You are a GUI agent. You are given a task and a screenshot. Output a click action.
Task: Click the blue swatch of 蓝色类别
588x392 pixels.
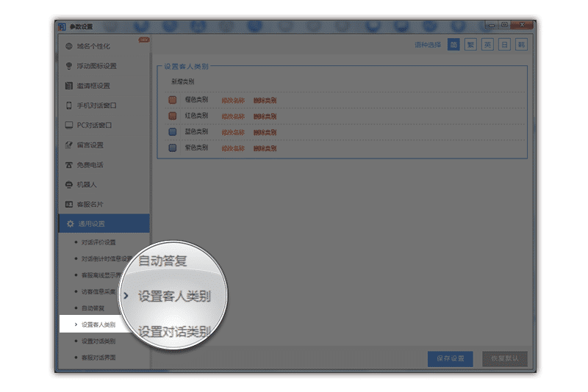[173, 132]
